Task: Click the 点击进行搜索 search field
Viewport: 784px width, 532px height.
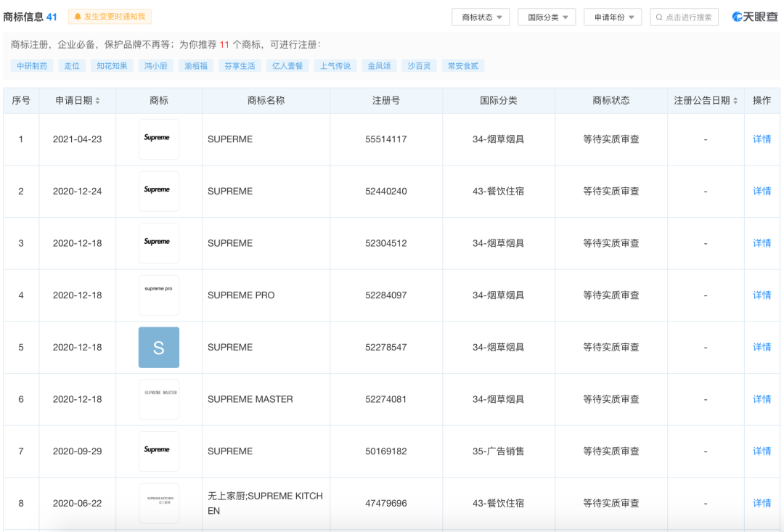Action: tap(684, 17)
